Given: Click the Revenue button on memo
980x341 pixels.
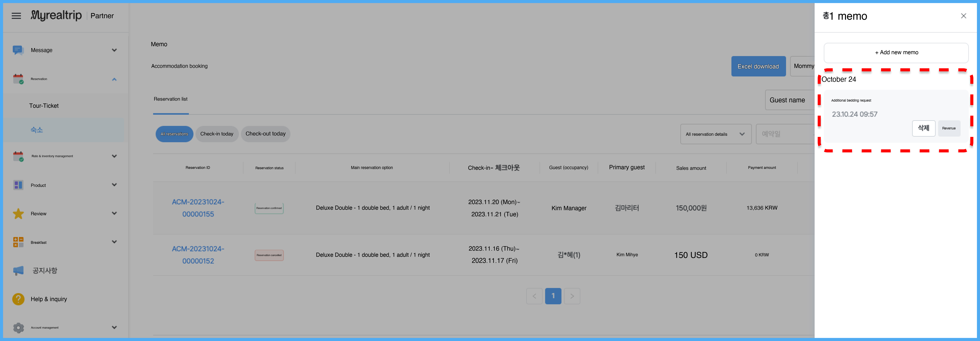Looking at the screenshot, I should tap(949, 128).
